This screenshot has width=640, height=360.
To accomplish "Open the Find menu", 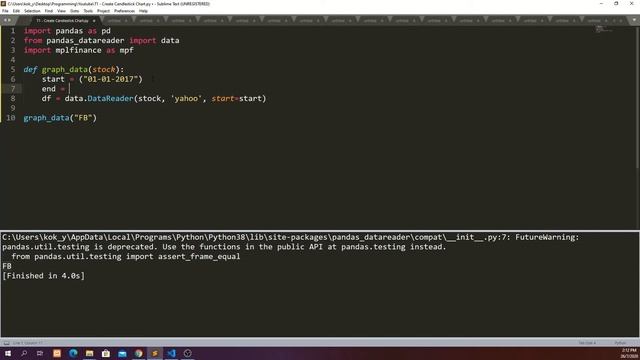I will pos(49,11).
